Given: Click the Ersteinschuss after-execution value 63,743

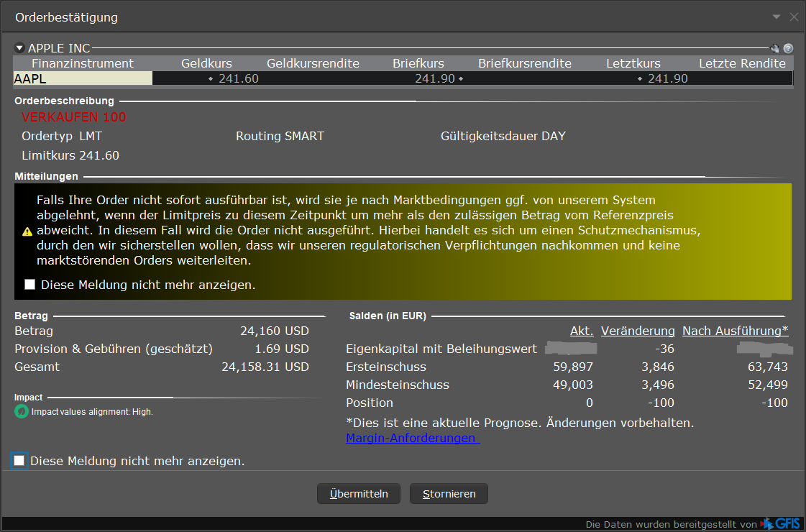Looking at the screenshot, I should pos(767,367).
